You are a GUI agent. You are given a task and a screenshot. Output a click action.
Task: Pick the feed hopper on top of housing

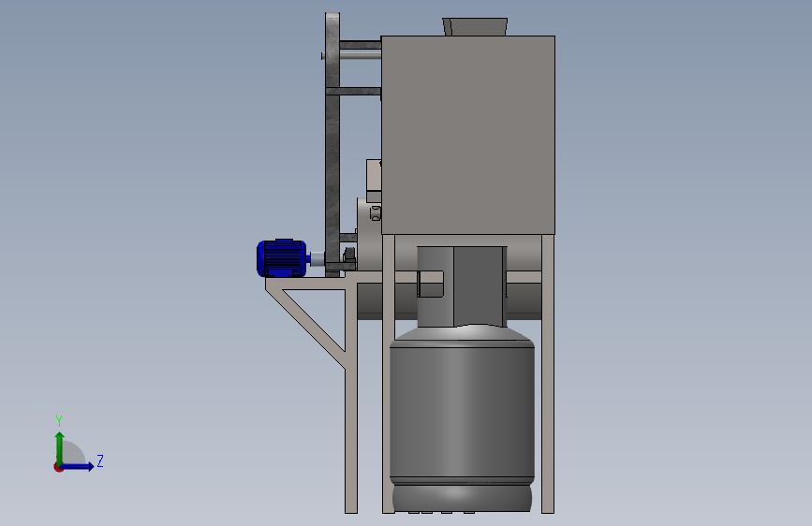tap(475, 26)
